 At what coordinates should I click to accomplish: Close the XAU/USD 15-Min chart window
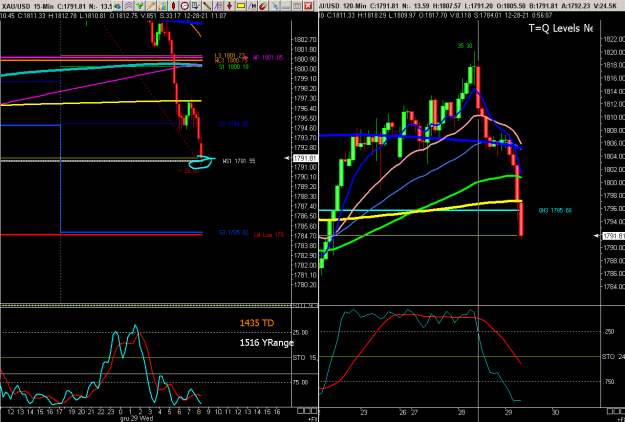(308, 6)
